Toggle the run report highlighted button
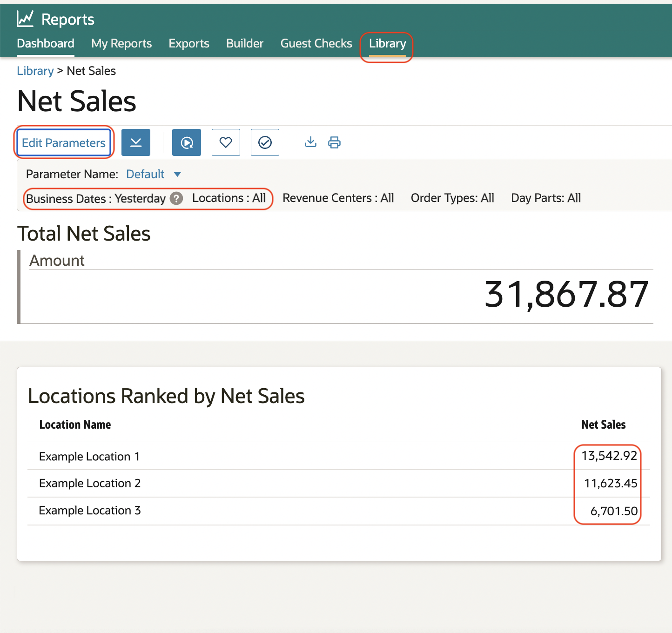This screenshot has width=672, height=633. point(186,142)
